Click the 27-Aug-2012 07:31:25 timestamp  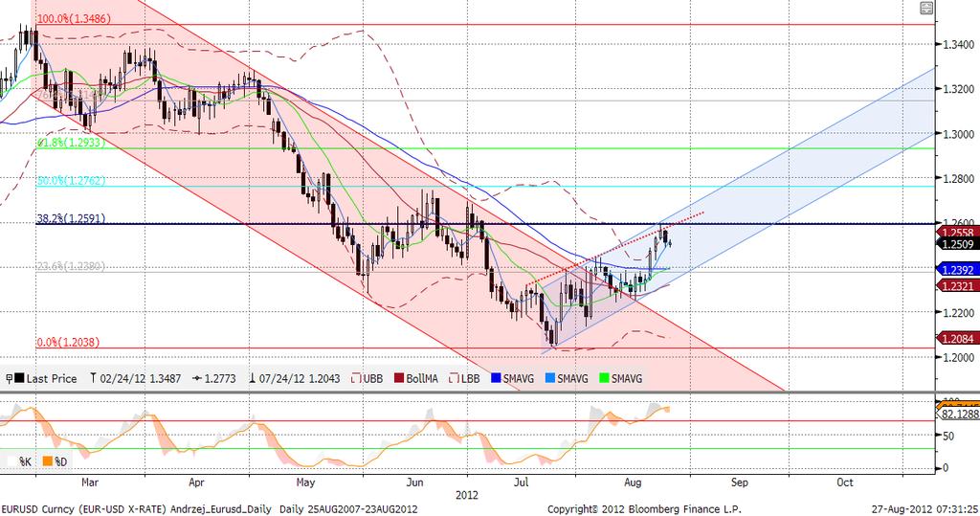click(x=925, y=509)
